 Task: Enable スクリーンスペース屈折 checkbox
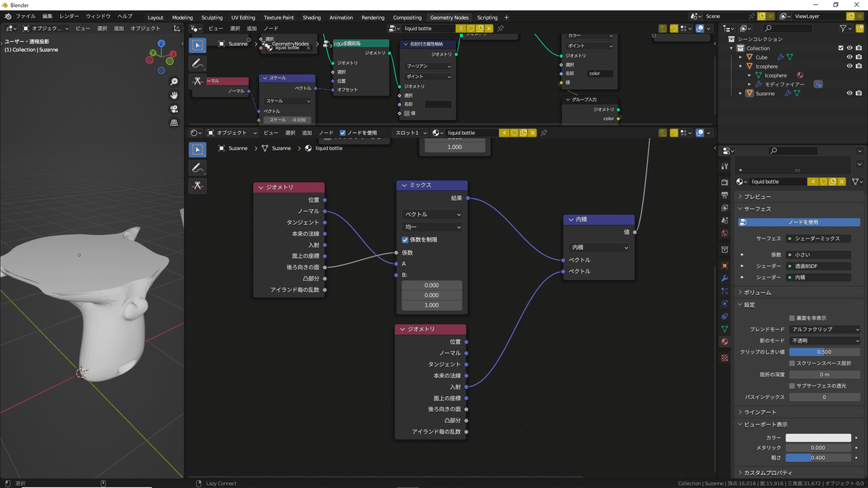[x=792, y=363]
